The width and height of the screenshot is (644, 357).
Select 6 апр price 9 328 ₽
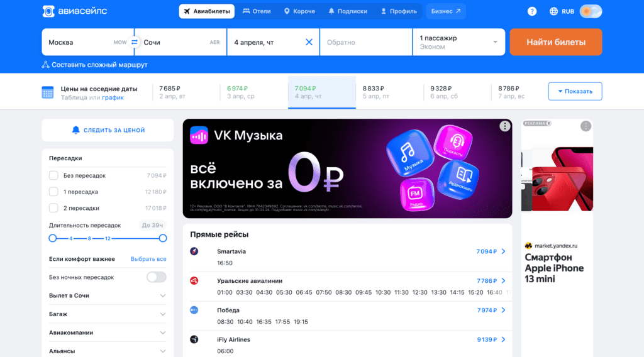click(457, 92)
